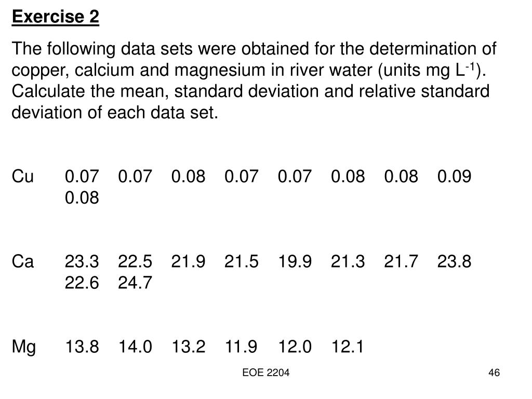Click the Ca value 22.6
The height and width of the screenshot is (399, 532).
tap(82, 282)
